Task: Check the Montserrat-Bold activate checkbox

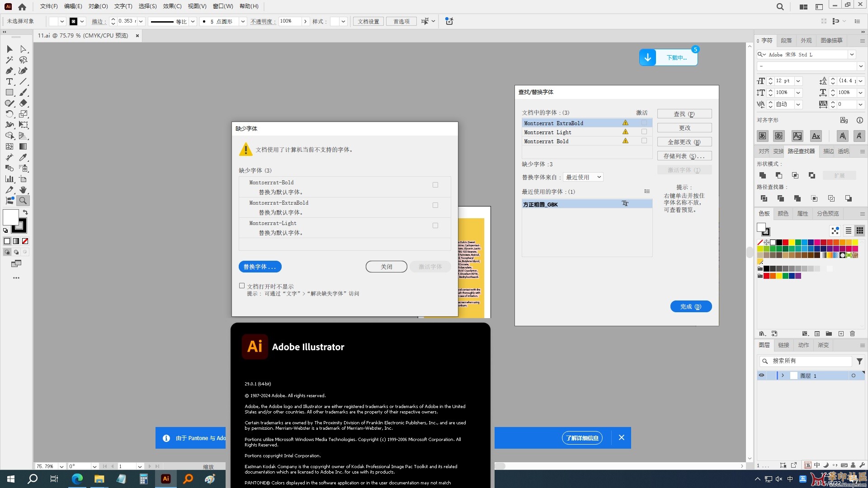Action: click(435, 185)
